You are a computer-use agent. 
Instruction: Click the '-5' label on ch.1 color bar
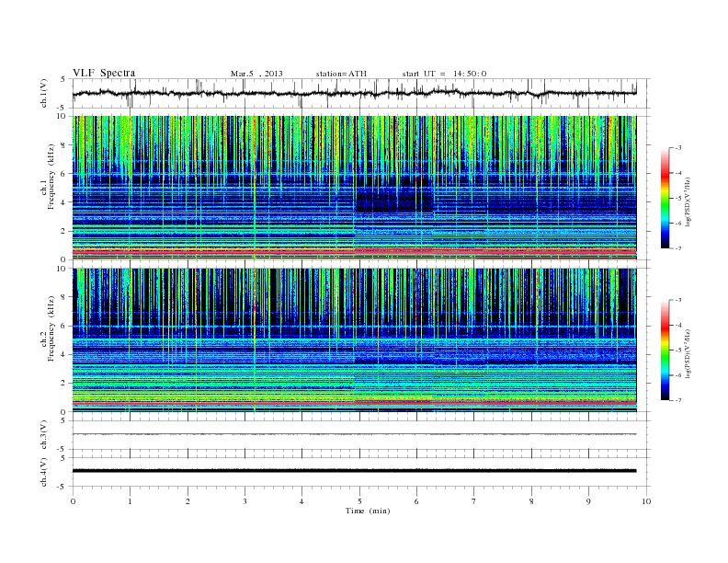coord(678,199)
